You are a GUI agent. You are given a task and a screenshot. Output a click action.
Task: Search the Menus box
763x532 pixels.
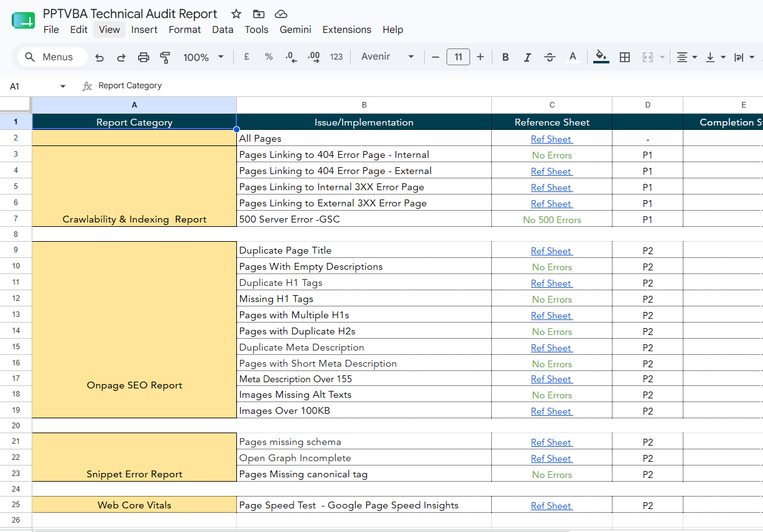point(52,57)
